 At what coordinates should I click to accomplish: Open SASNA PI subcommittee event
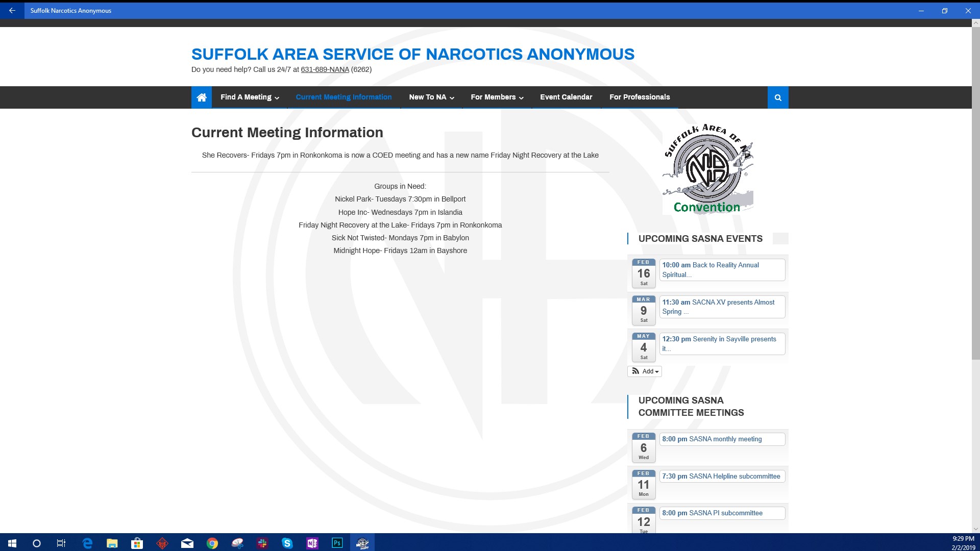[722, 513]
